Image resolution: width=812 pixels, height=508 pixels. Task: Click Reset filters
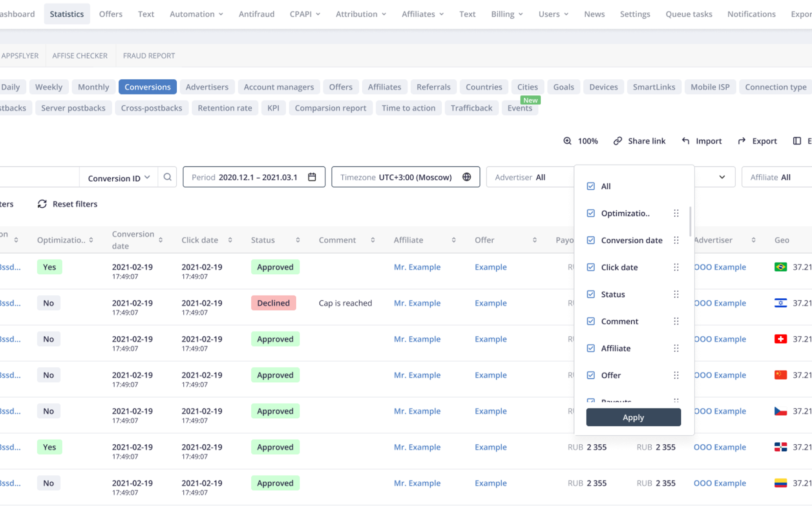coord(67,204)
